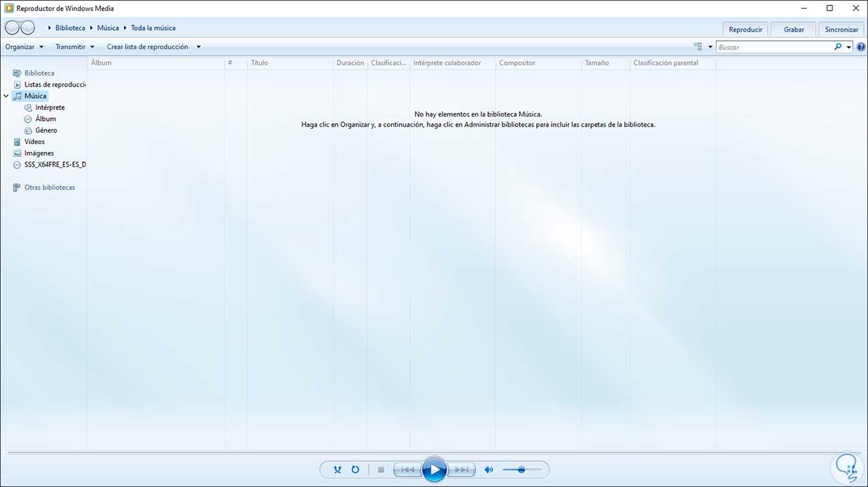Screen dimensions: 868x487
Task: Open the search options dropdown arrow
Action: 849,47
